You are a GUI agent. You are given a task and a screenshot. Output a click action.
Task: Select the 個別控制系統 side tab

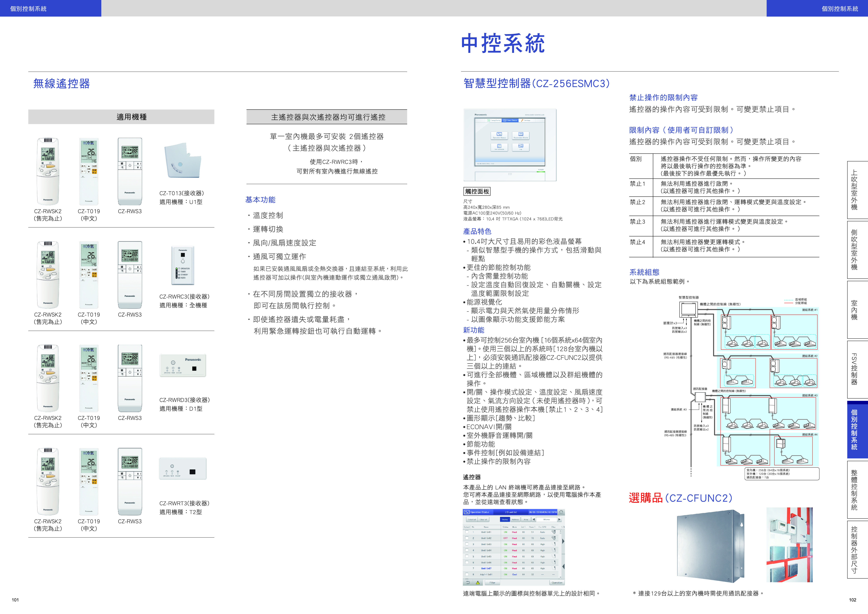854,429
